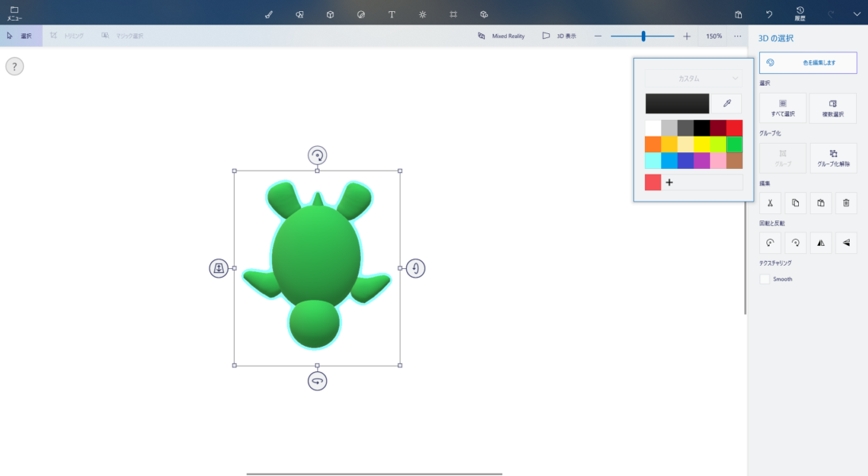868x476 pixels.
Task: Open Mixed Reality view
Action: click(x=501, y=36)
